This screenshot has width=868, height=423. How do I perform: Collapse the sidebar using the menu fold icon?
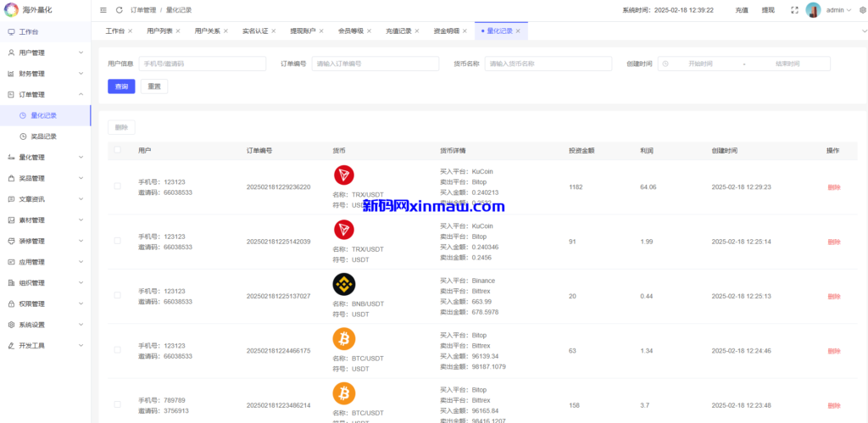coord(103,10)
